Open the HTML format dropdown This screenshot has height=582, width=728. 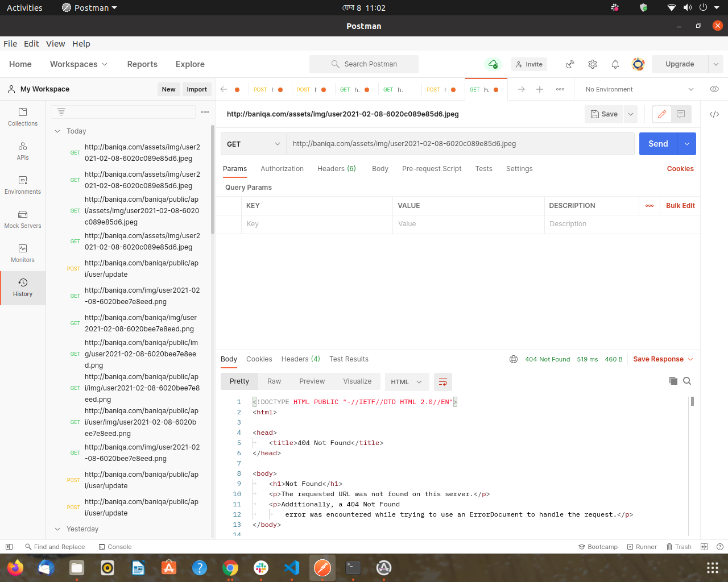pyautogui.click(x=406, y=382)
